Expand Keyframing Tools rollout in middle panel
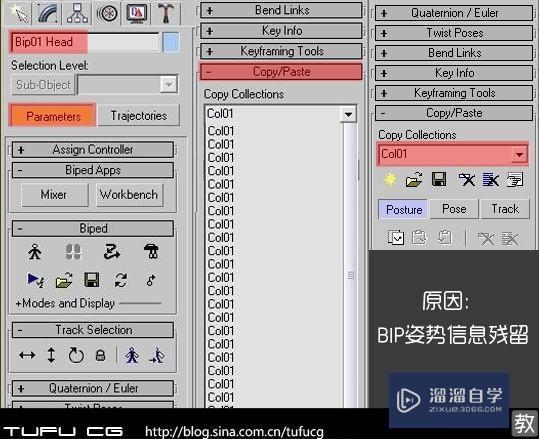This screenshot has height=439, width=539. [x=281, y=51]
